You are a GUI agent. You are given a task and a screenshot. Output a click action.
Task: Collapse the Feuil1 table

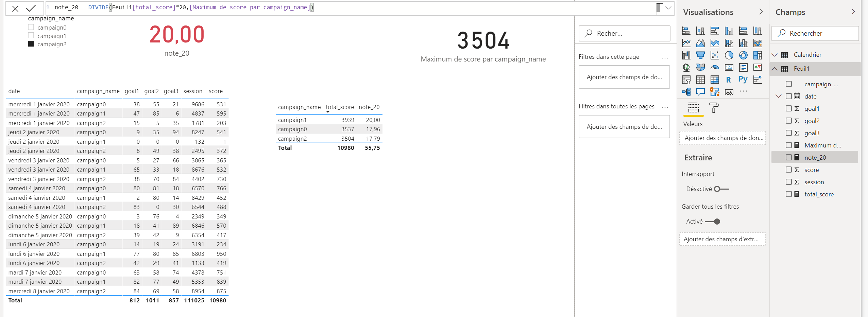(775, 69)
